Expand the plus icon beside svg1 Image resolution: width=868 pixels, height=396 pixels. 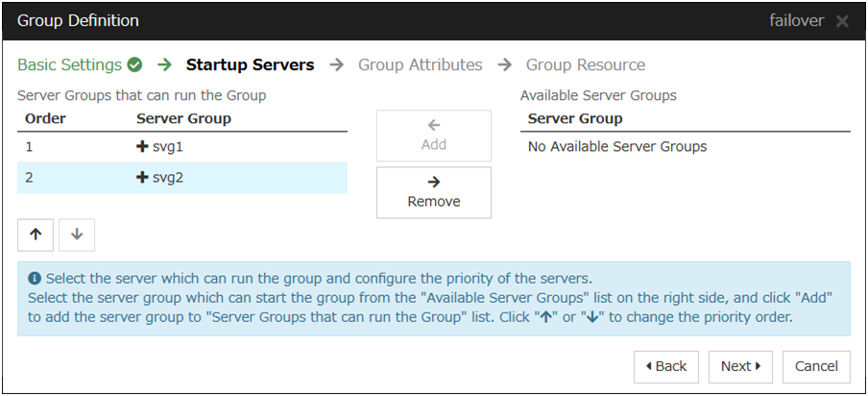142,147
